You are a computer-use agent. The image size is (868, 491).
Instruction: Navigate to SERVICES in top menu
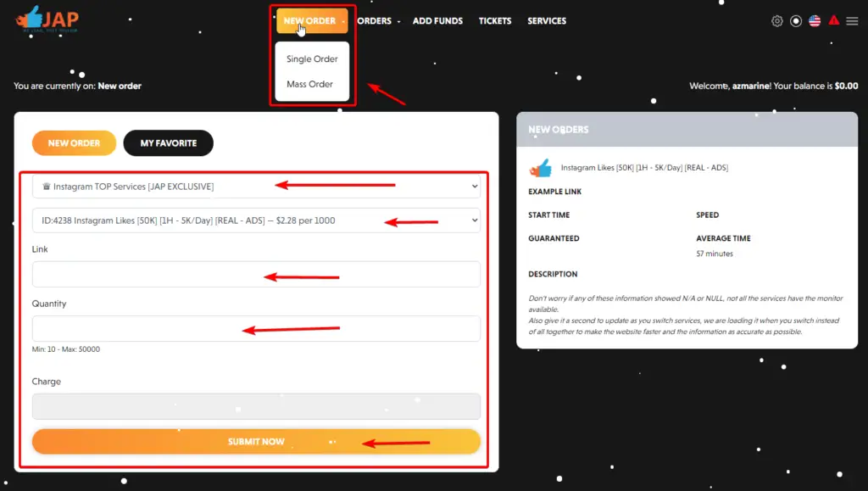(547, 21)
